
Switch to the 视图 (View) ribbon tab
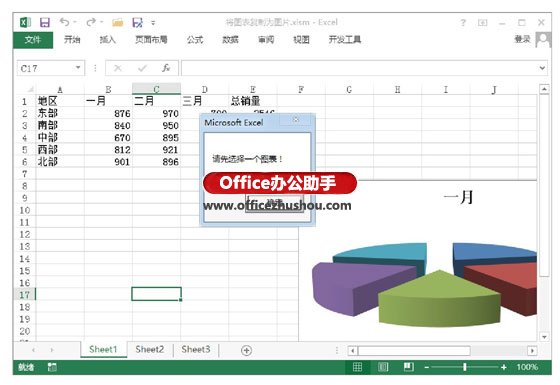pos(301,39)
